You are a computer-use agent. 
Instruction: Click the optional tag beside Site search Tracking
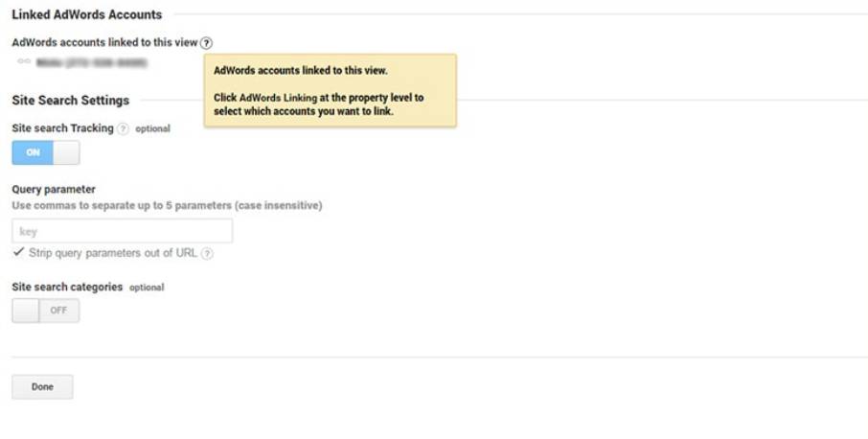click(152, 128)
